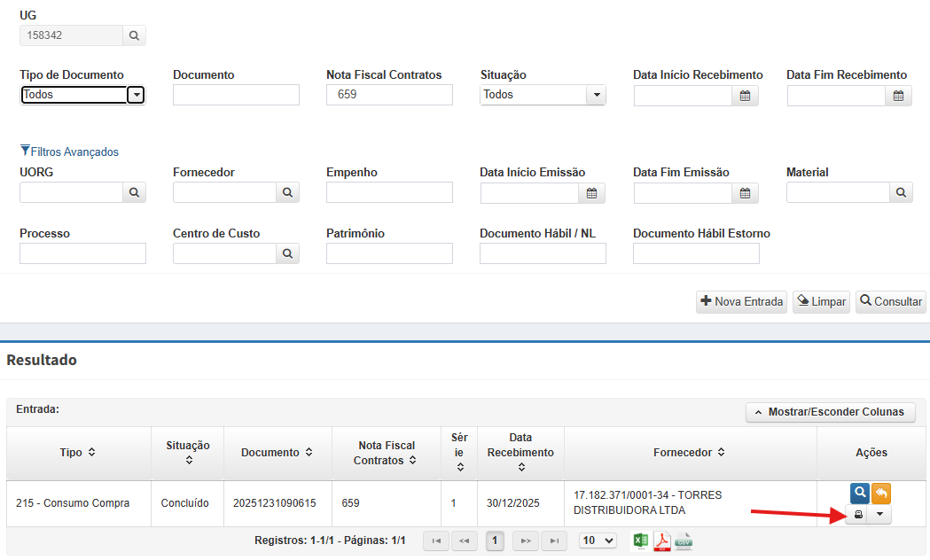930x560 pixels.
Task: Export results as PDF
Action: 661,541
